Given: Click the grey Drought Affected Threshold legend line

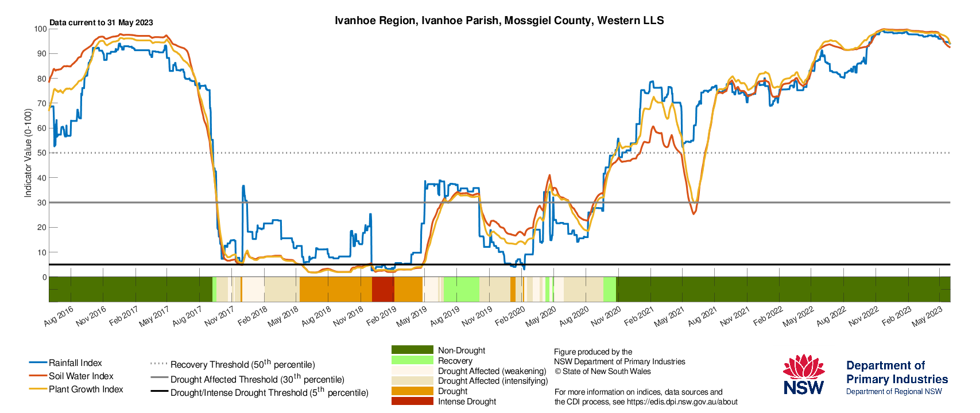Looking at the screenshot, I should (159, 378).
